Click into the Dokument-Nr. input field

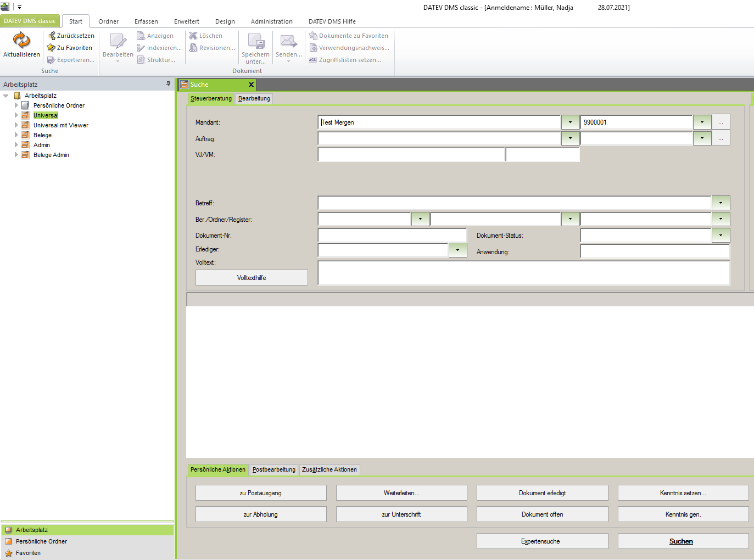point(392,236)
